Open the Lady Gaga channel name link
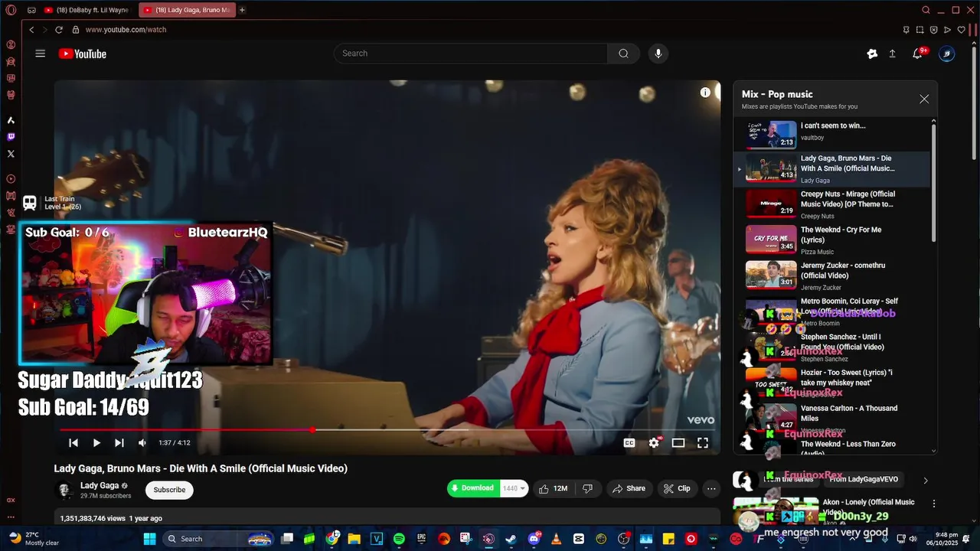Image resolution: width=980 pixels, height=551 pixels. pos(100,485)
